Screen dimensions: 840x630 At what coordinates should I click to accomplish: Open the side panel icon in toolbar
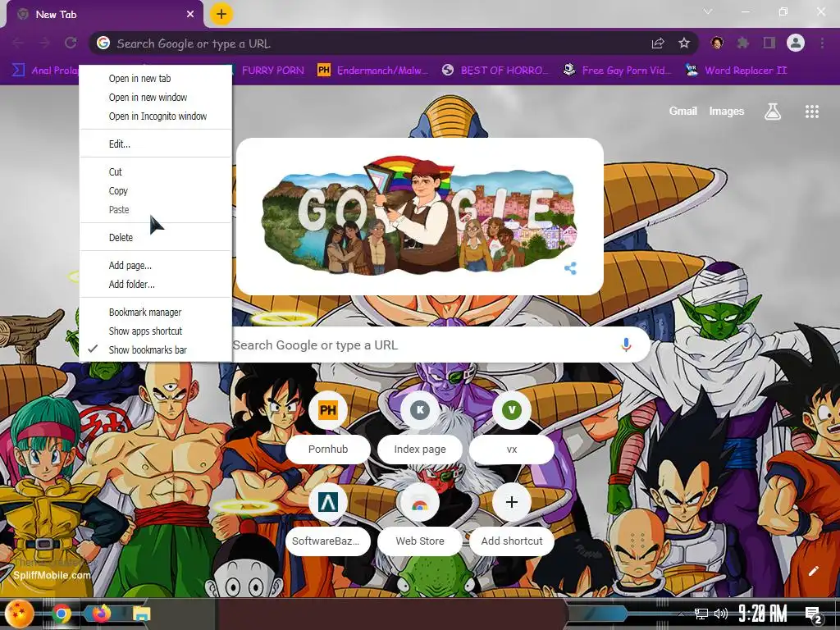[769, 43]
